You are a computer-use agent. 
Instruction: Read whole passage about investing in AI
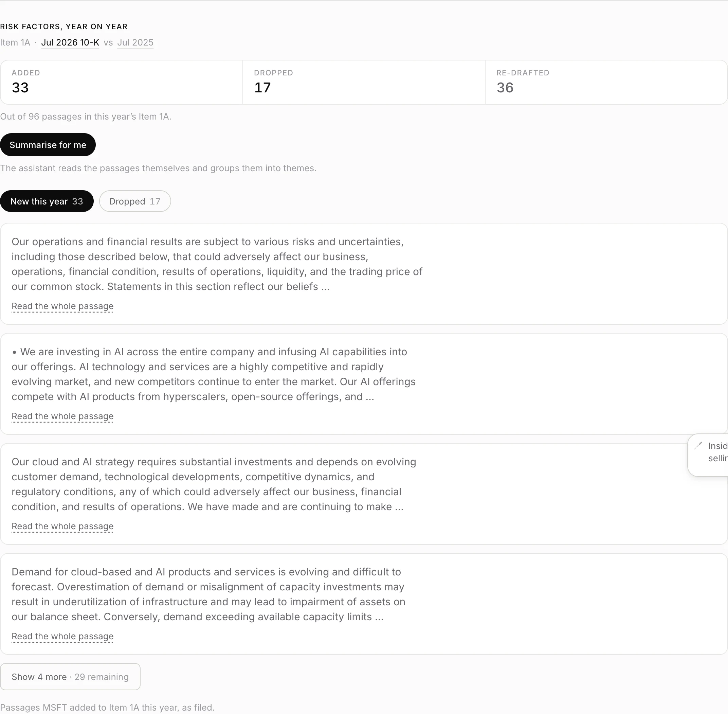(62, 416)
